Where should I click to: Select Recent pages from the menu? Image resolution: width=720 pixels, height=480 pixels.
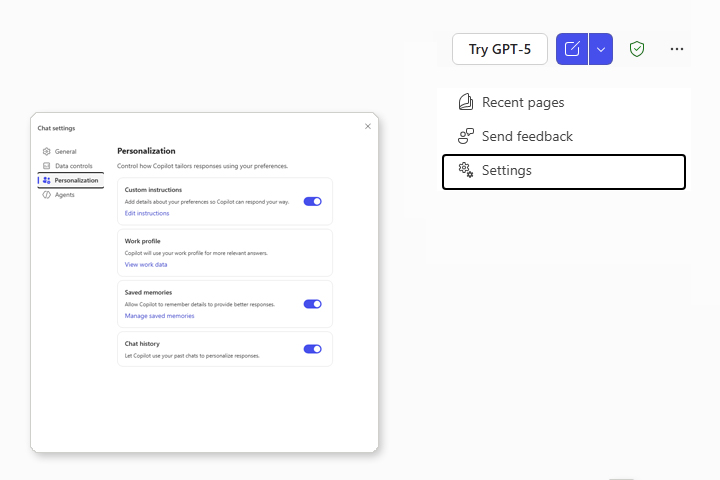pyautogui.click(x=523, y=102)
